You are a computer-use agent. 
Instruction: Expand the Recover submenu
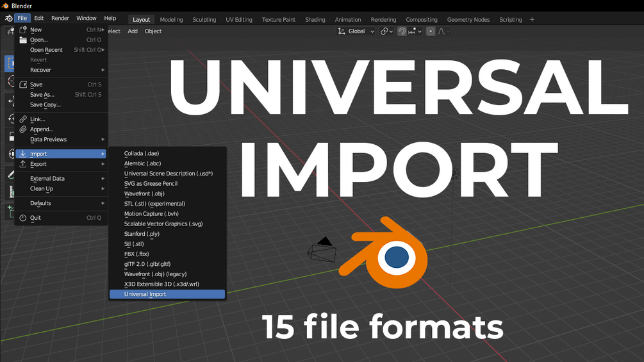coord(61,70)
